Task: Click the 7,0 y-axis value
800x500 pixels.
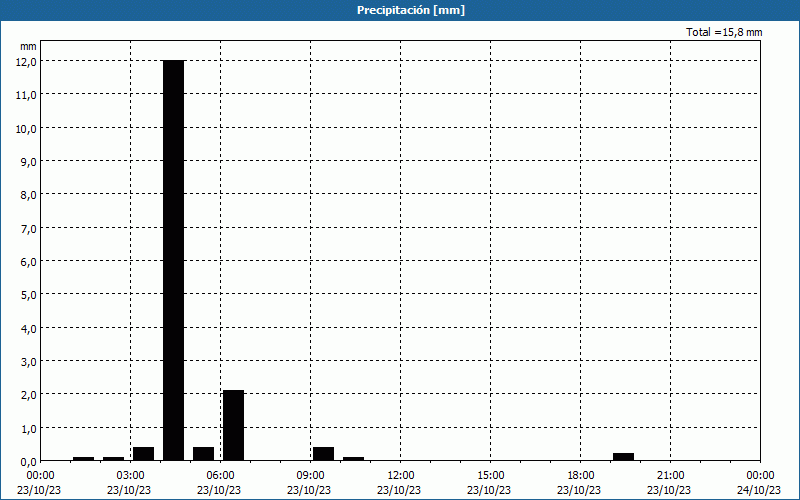Action: click(28, 229)
